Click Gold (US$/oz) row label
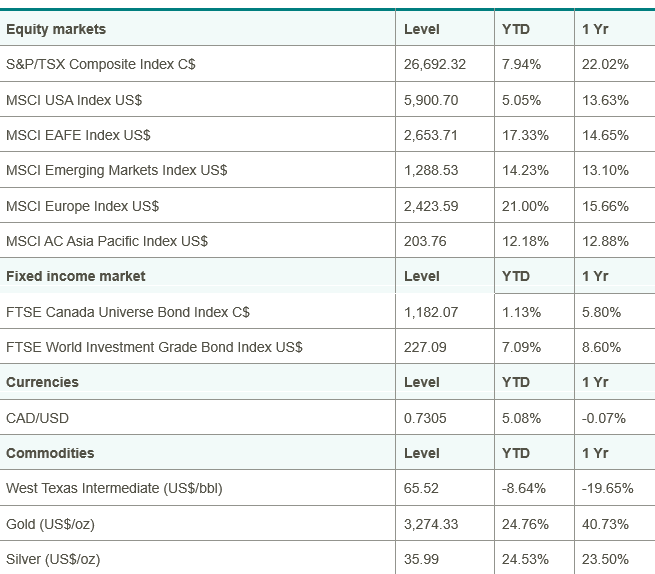Screen dimensions: 655x574 click(x=51, y=524)
